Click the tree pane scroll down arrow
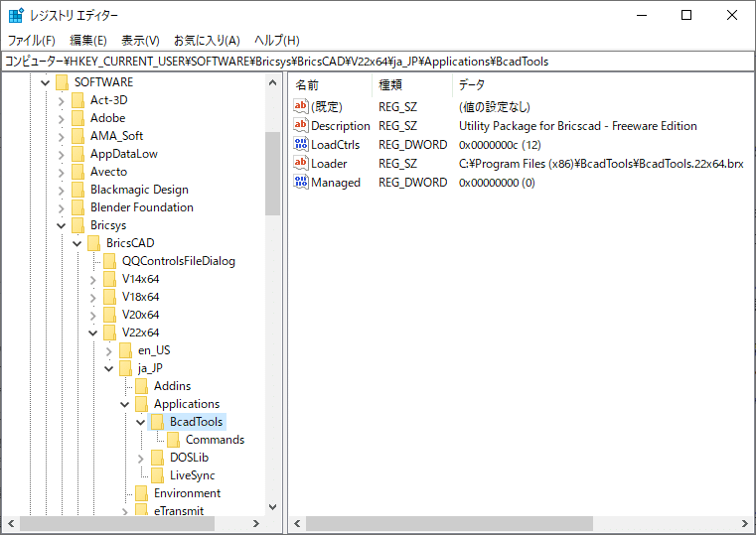 [x=272, y=507]
